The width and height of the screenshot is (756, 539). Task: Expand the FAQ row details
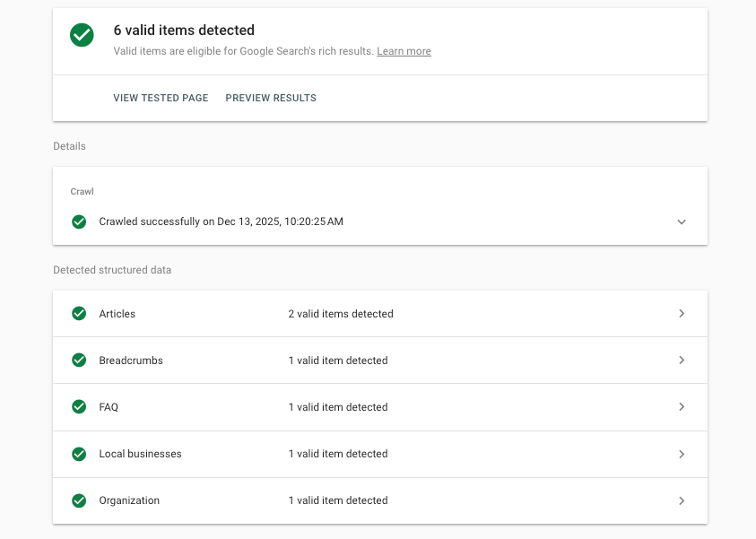(x=682, y=406)
